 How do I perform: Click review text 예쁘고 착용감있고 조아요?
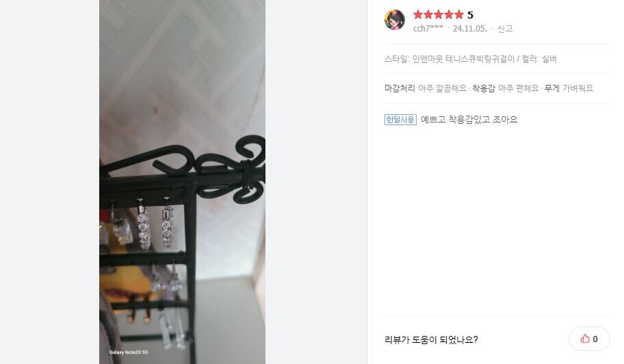pos(469,119)
